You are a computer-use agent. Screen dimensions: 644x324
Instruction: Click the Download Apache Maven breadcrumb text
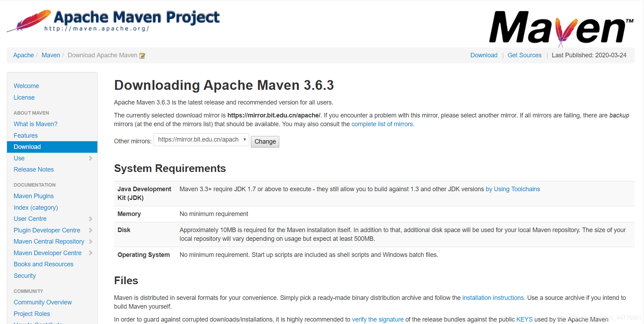click(x=103, y=55)
